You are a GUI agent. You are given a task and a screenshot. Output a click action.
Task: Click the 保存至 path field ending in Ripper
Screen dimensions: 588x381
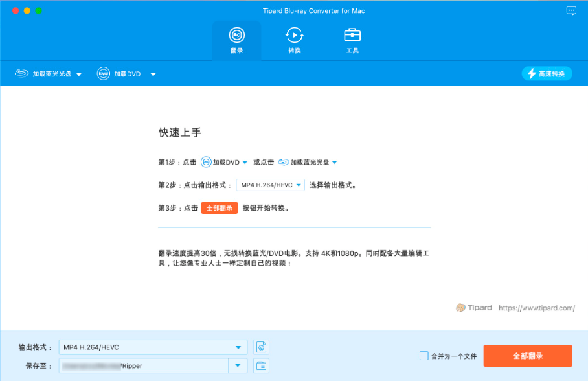[144, 365]
